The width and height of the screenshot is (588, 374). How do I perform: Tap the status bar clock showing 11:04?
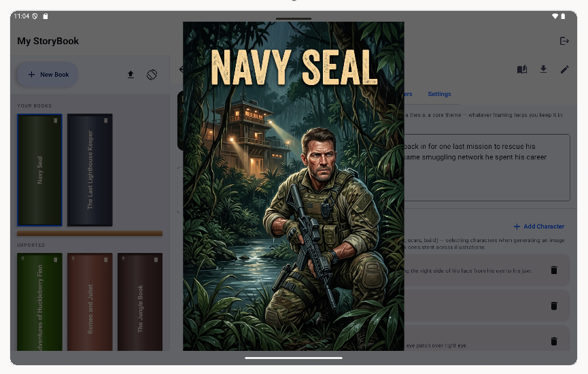point(21,16)
